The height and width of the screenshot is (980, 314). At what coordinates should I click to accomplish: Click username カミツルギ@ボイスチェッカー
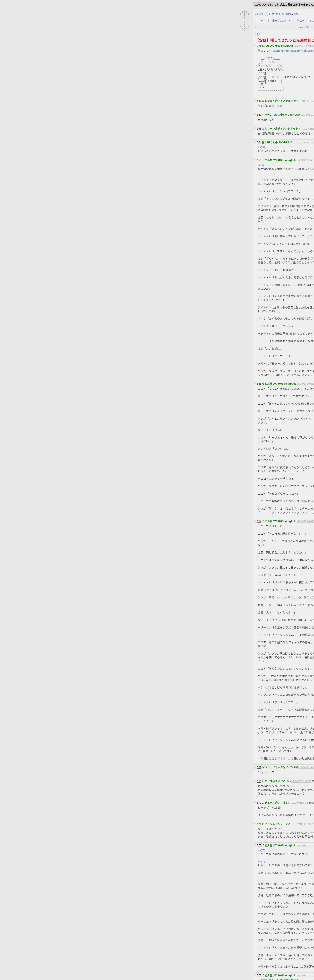coord(280,101)
